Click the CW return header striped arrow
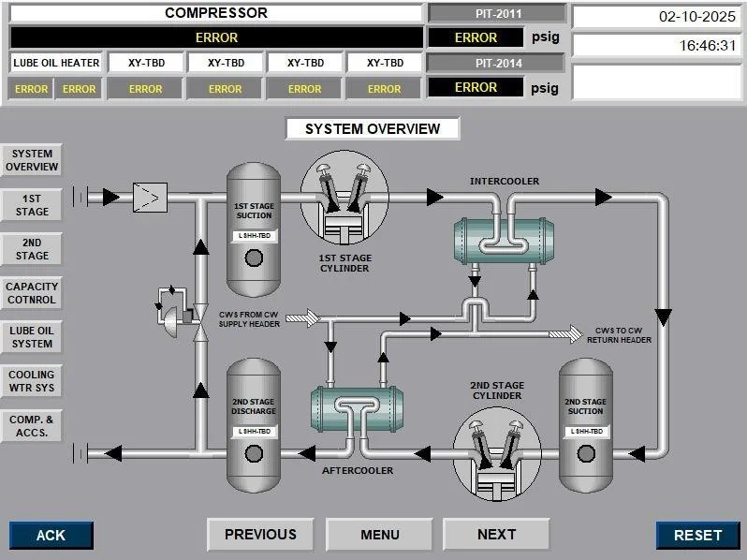The width and height of the screenshot is (747, 560). 566,334
